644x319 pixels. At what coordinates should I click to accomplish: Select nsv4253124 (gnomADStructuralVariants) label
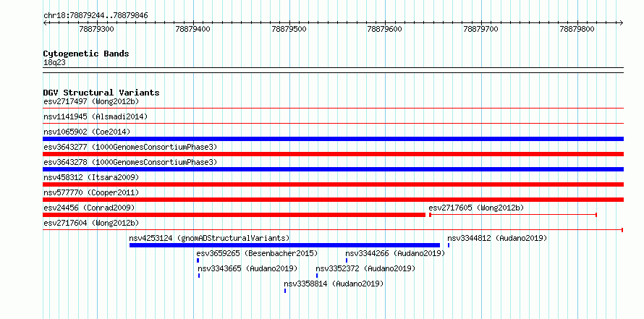coord(209,238)
